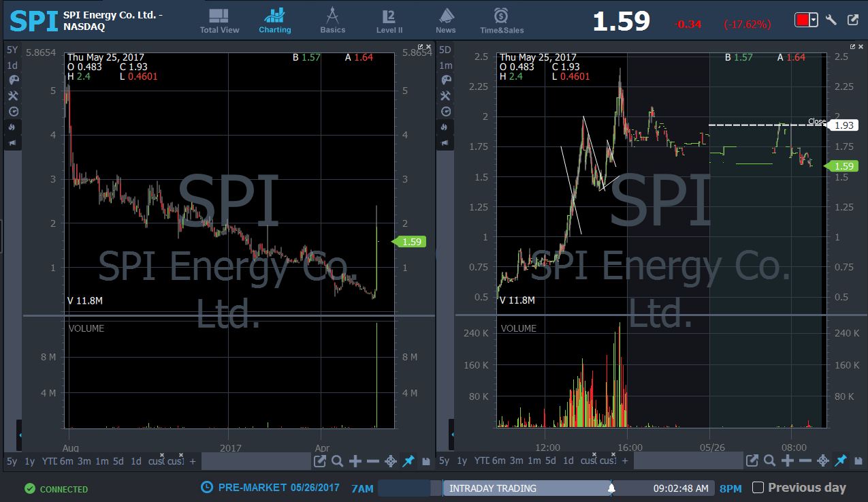Zoom in on the right chart
The image size is (868, 502).
coord(787,461)
